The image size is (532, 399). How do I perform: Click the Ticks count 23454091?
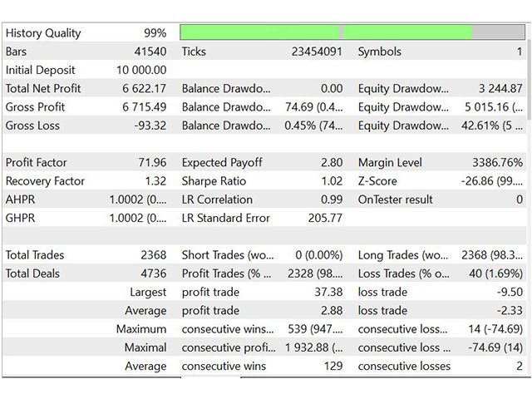click(x=317, y=52)
